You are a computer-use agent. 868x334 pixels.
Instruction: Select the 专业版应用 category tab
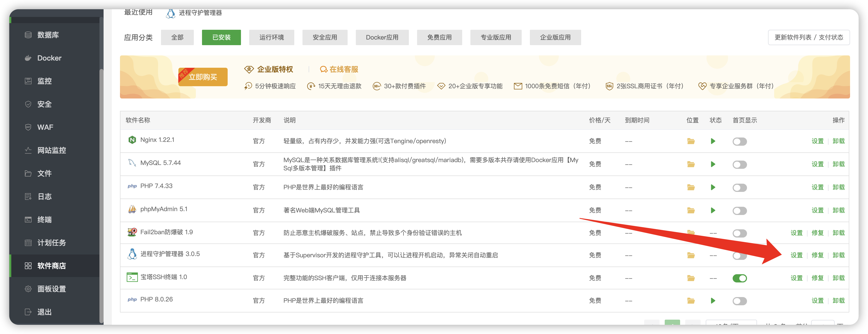pyautogui.click(x=496, y=37)
